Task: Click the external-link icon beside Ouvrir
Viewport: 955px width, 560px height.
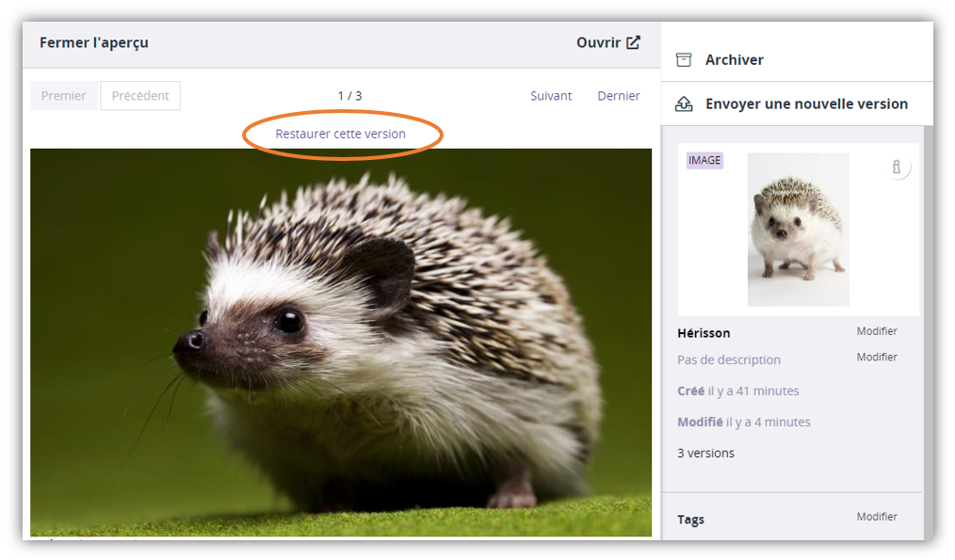Action: pos(634,42)
